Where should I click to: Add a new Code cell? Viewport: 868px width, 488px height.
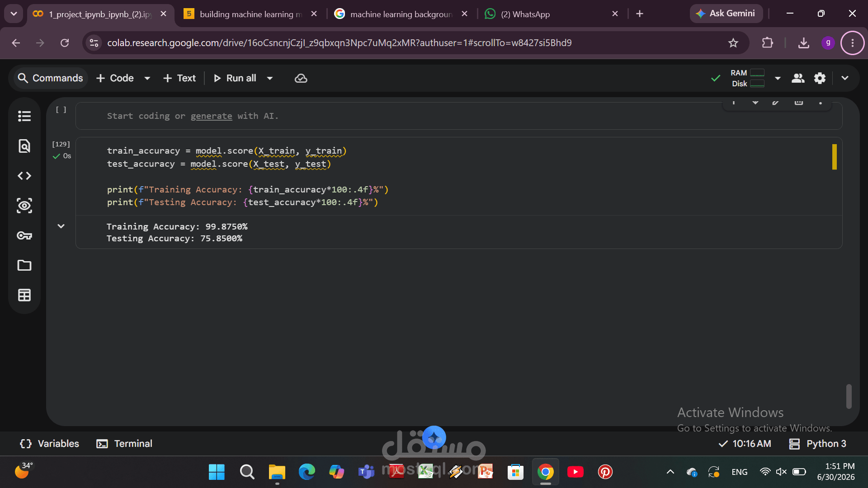(x=115, y=78)
